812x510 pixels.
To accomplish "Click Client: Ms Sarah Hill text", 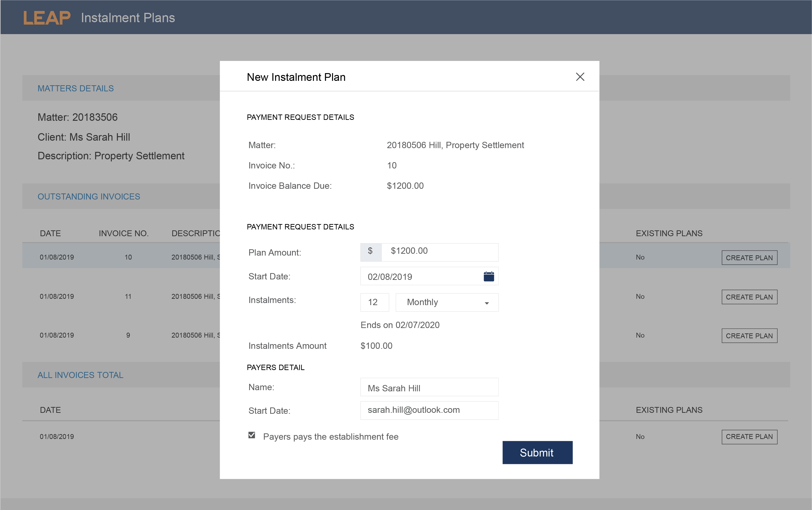I will pyautogui.click(x=84, y=137).
